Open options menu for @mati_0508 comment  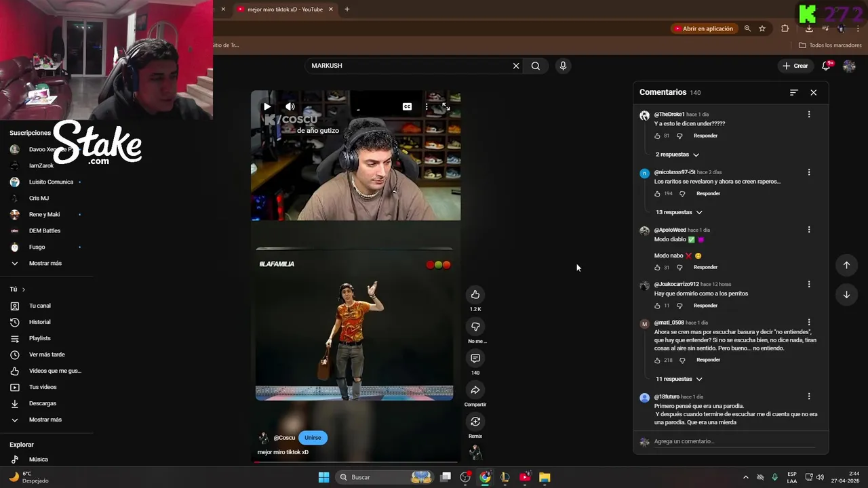tap(809, 323)
